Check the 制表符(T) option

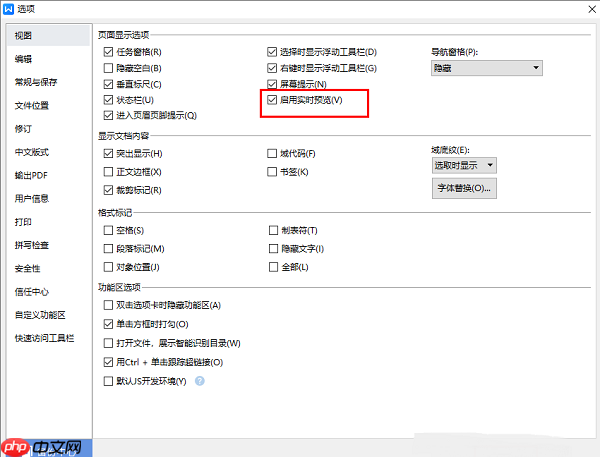[x=273, y=230]
